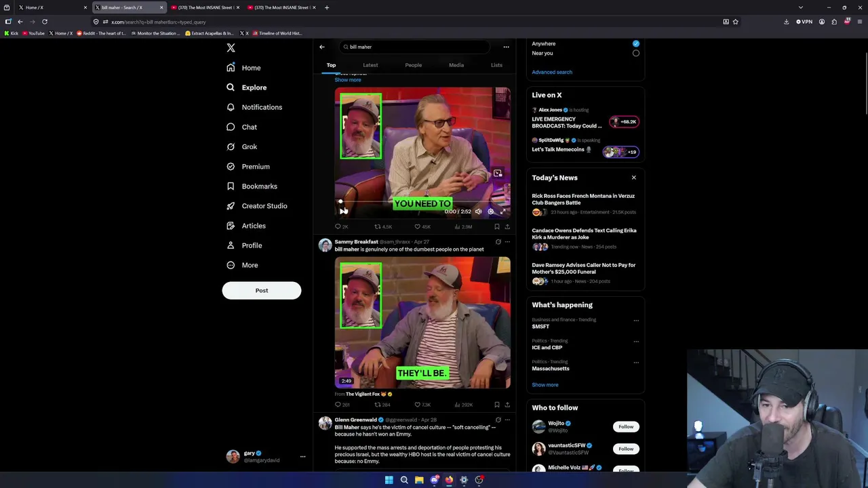Open the X logo home link
This screenshot has width=868, height=488.
click(231, 48)
